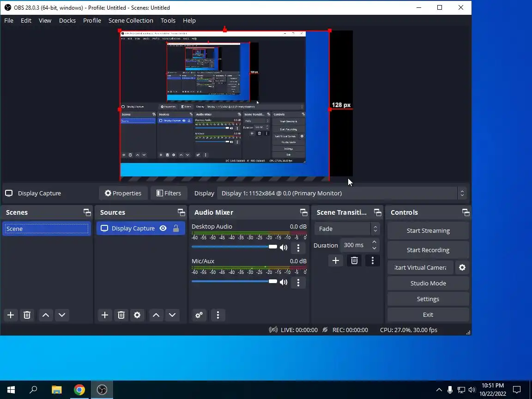Delete the selected source with the trash icon
532x399 pixels.
coord(121,315)
